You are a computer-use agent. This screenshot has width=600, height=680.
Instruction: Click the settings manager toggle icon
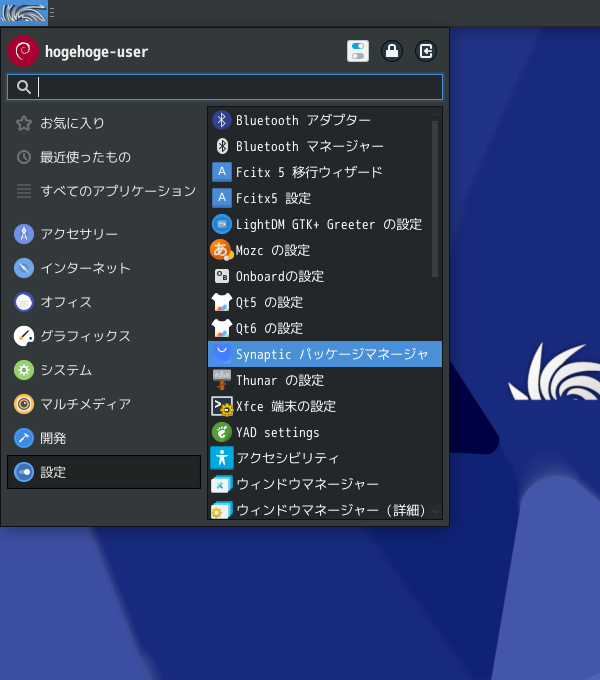pyautogui.click(x=358, y=51)
